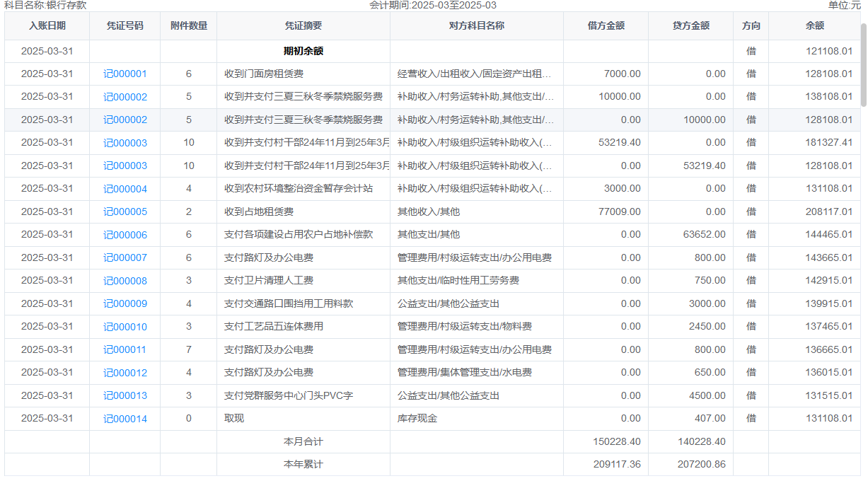
Task: Click the 余额 column header
Action: click(814, 26)
